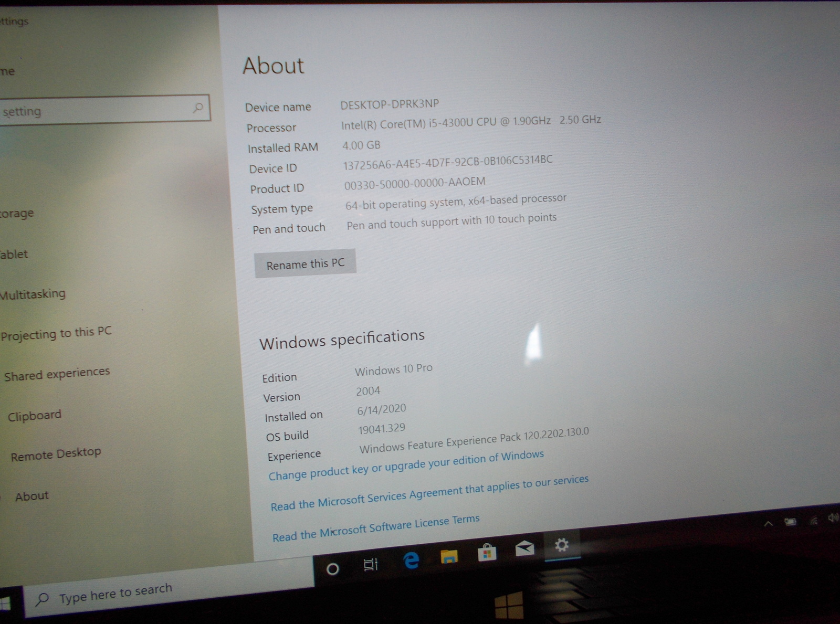Click the battery status tray icon
Screen dimensions: 840x624
point(790,522)
